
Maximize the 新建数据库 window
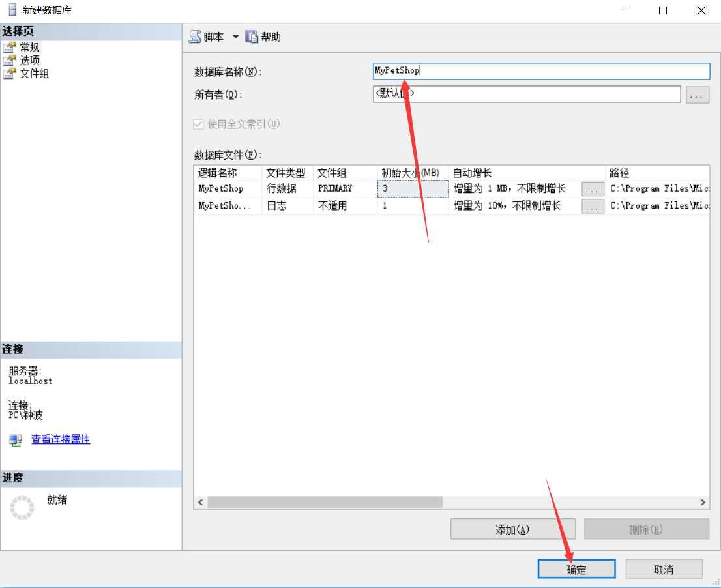tap(663, 10)
